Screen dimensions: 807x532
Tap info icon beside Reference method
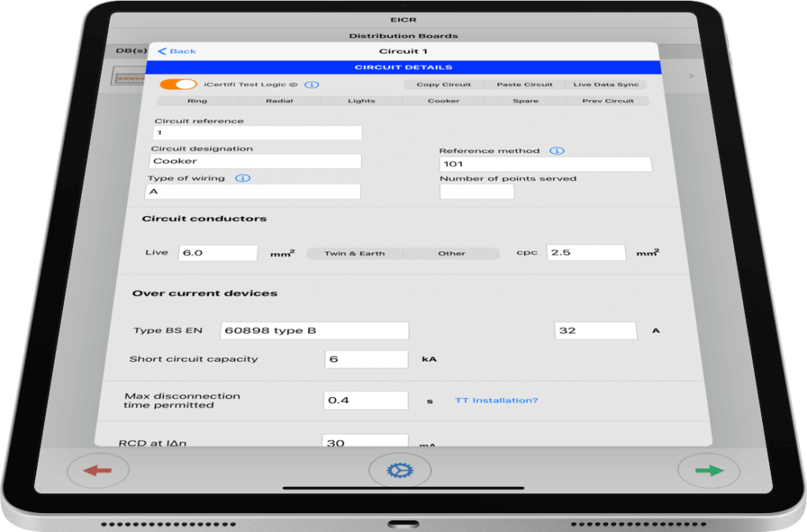click(x=556, y=151)
